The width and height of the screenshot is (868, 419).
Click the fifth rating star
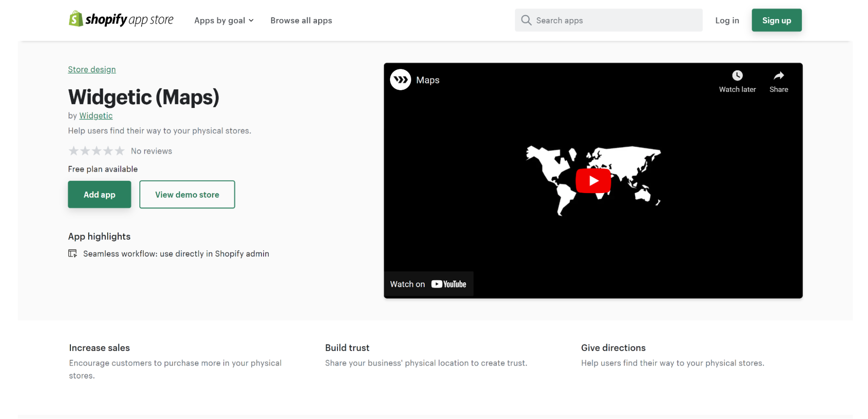(120, 151)
